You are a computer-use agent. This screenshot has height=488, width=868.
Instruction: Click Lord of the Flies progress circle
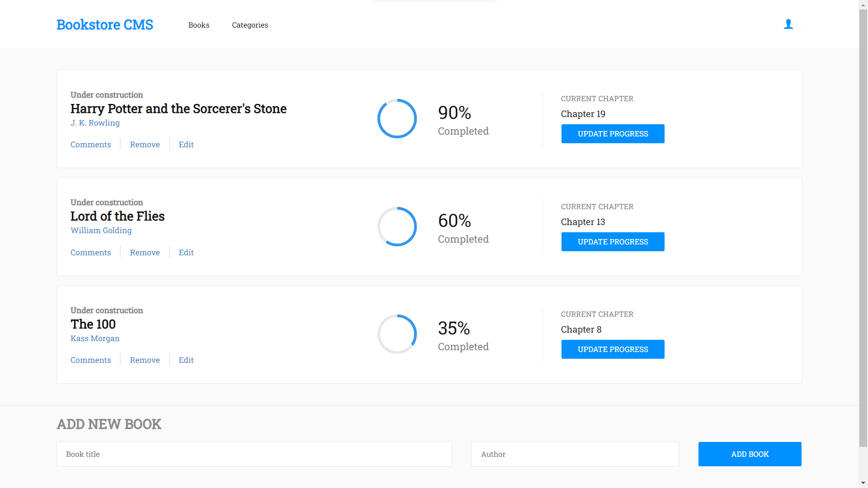[397, 226]
